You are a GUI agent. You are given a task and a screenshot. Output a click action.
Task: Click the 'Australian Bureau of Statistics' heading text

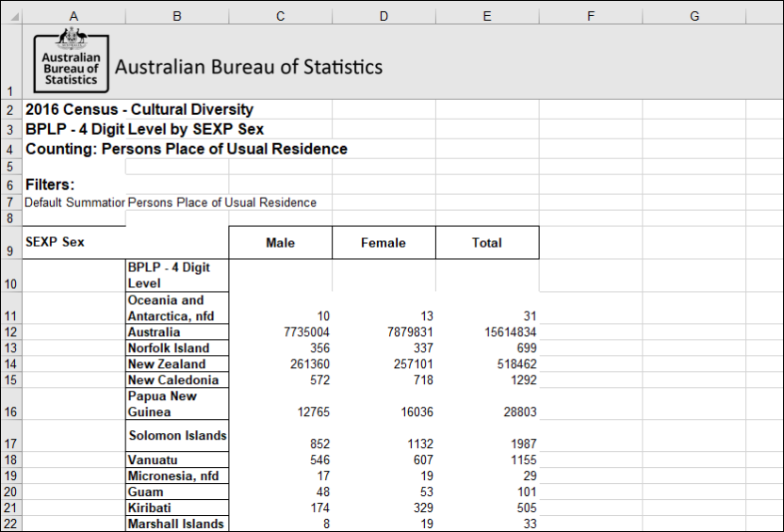(249, 67)
